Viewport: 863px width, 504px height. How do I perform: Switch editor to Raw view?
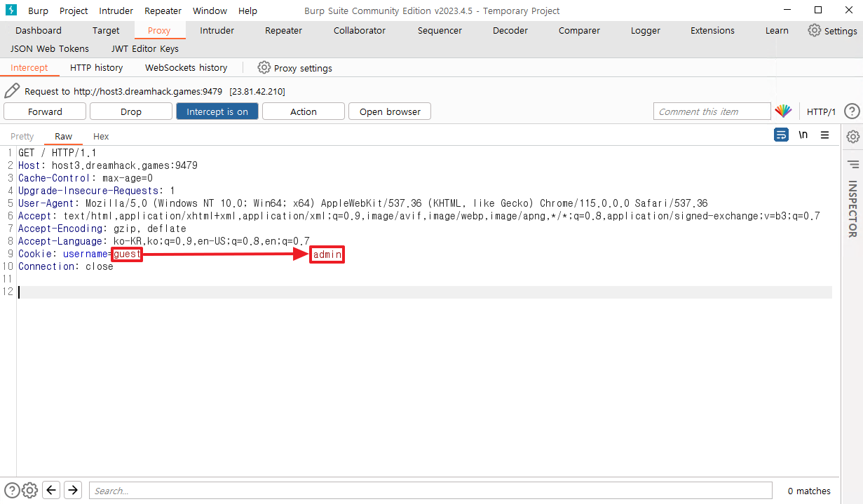[63, 137]
